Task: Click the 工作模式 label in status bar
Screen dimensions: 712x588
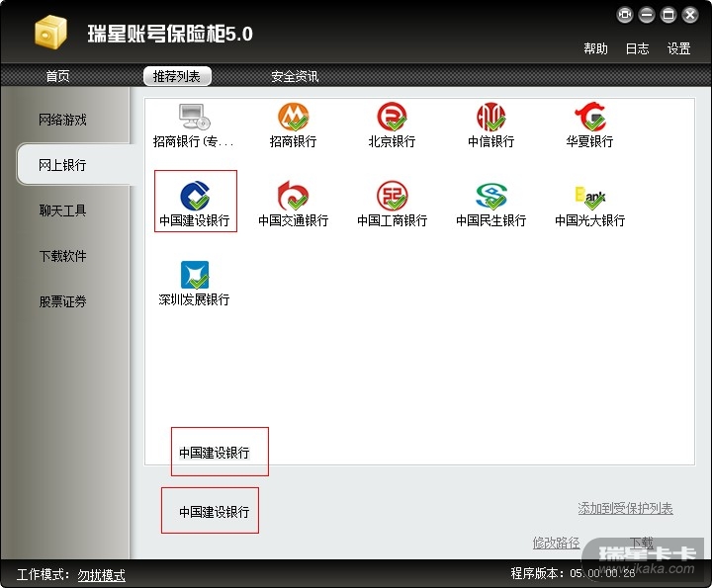Action: click(x=44, y=575)
